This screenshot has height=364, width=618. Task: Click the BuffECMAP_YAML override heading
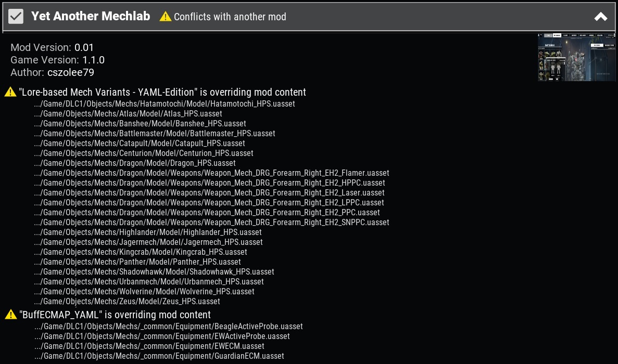pos(115,315)
